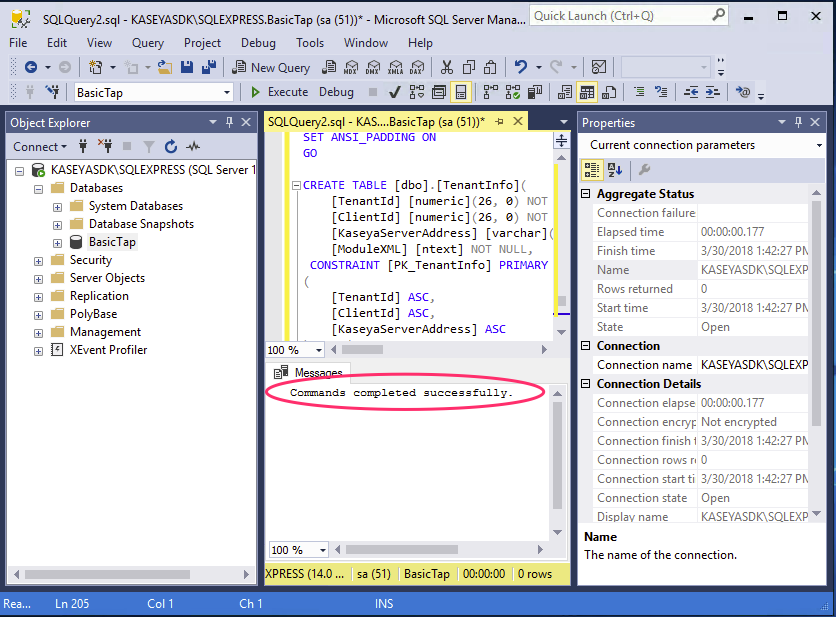
Task: Decrease indent of selected lines
Action: 691,92
